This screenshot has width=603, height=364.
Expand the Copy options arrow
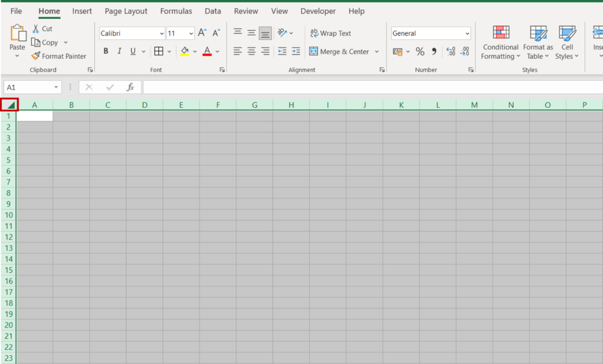(x=66, y=42)
